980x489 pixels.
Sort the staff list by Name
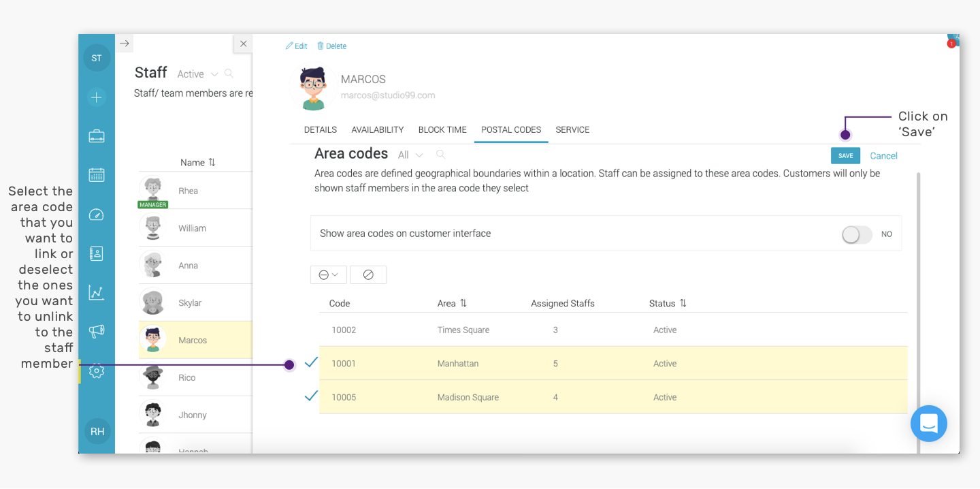212,162
